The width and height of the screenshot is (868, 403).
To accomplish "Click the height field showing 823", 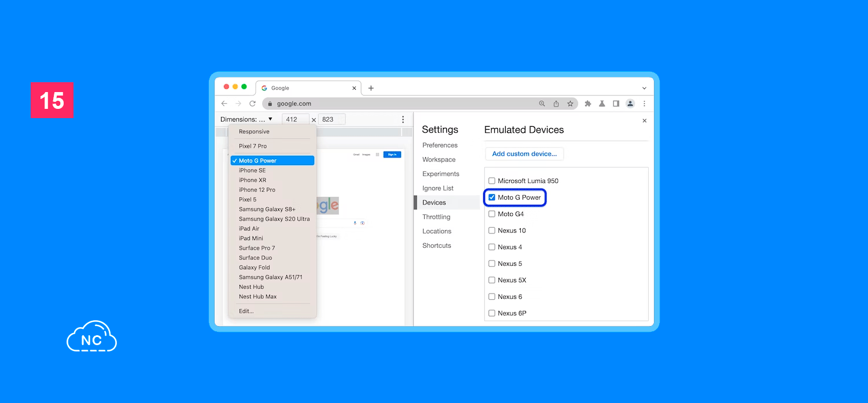I will 332,119.
